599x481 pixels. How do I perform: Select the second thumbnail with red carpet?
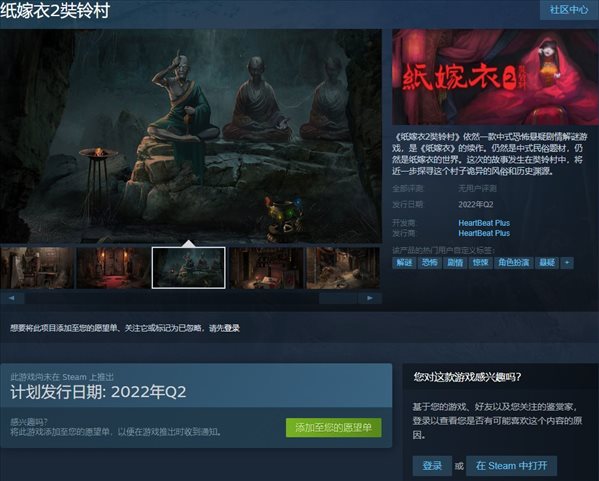tap(113, 268)
